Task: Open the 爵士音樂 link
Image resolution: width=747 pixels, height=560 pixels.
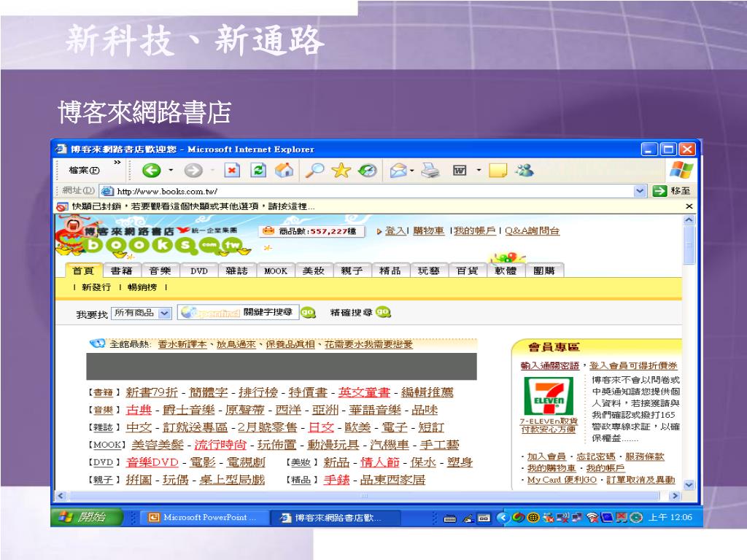Action: click(x=188, y=410)
